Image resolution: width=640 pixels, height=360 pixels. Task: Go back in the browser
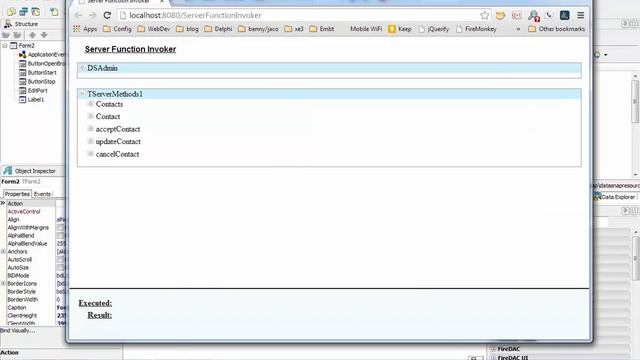78,16
